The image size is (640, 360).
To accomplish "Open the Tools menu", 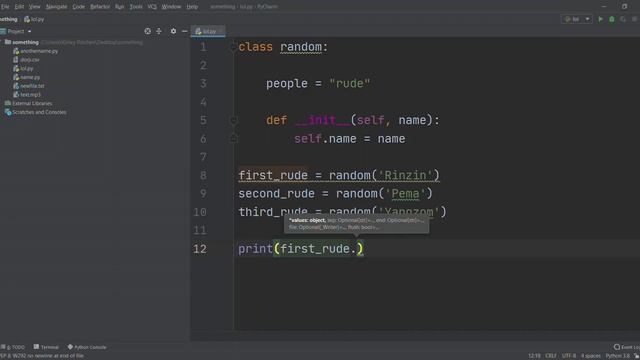I will pos(136,7).
